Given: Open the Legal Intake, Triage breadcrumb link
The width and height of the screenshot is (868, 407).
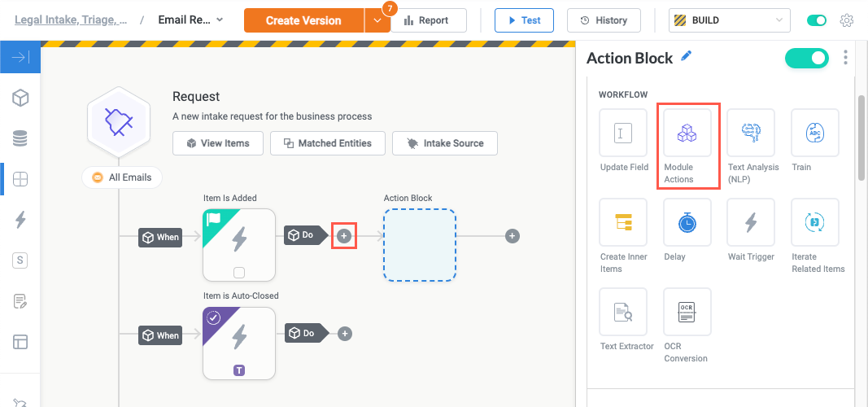Looking at the screenshot, I should pos(71,20).
